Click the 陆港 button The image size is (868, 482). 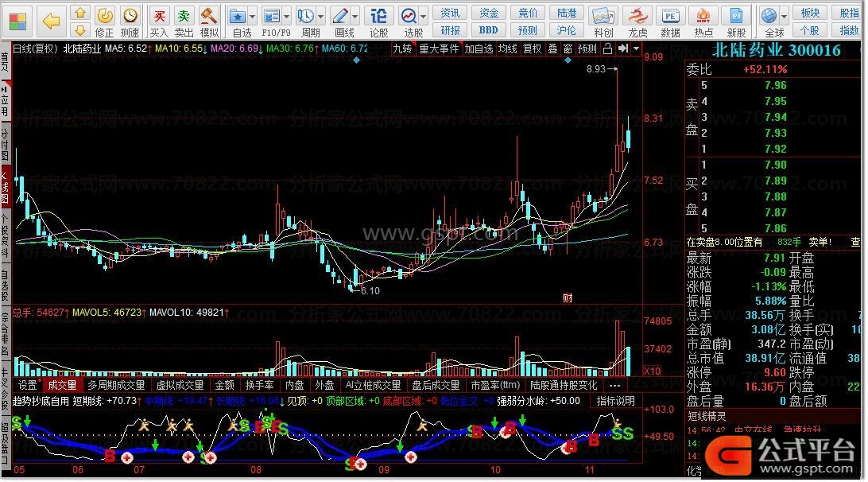[x=566, y=13]
